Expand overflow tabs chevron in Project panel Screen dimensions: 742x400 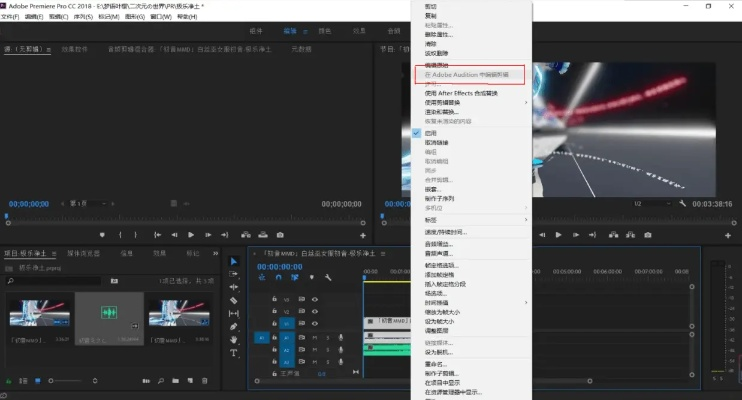pyautogui.click(x=216, y=253)
